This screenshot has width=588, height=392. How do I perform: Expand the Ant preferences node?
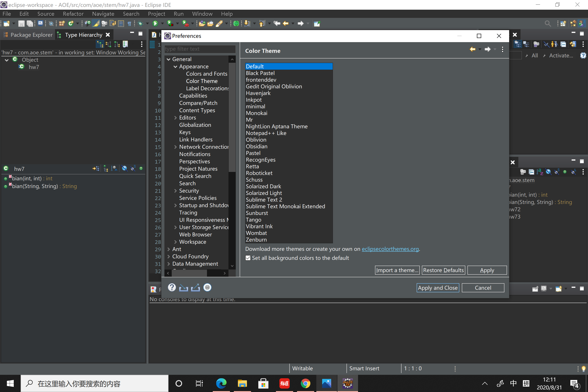pos(168,249)
